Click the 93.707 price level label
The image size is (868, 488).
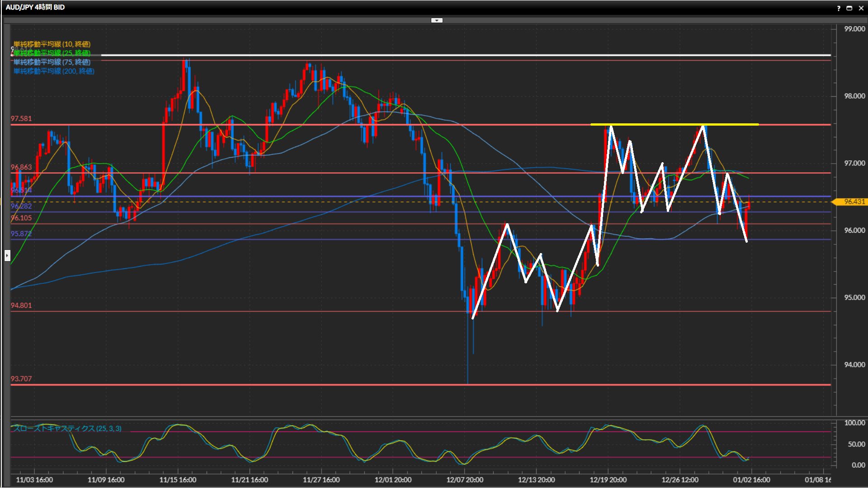(x=21, y=379)
